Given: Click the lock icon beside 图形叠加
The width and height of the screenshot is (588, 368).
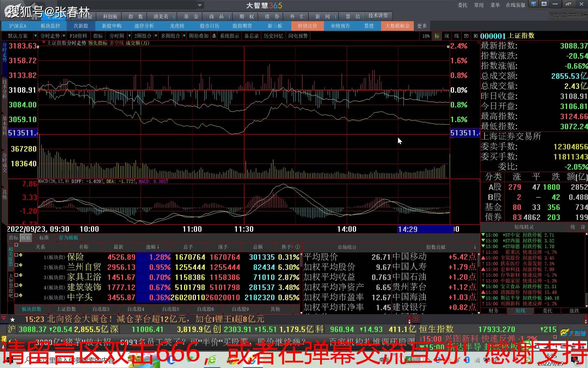Looking at the screenshot, I should click(214, 36).
